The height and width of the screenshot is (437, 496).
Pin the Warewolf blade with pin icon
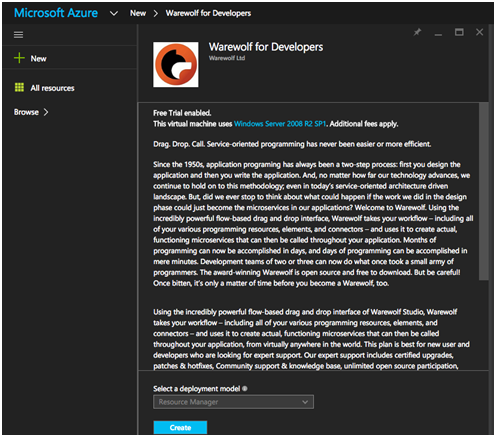coord(417,32)
